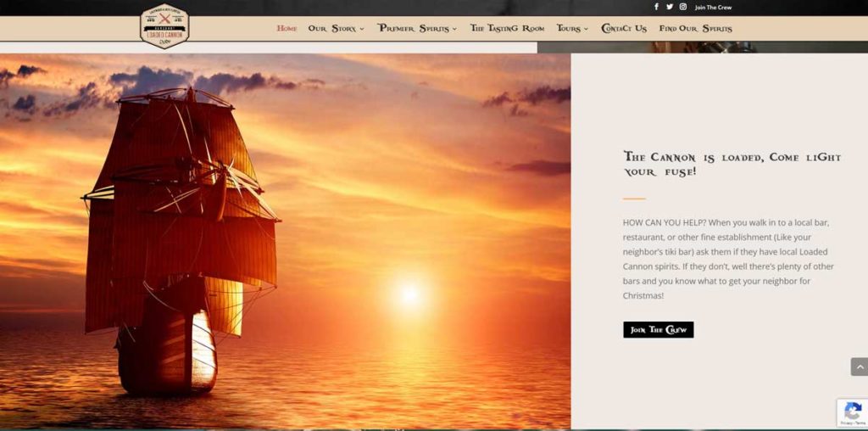Image resolution: width=868 pixels, height=431 pixels.
Task: Click the 'HOW CAN YOU HELP?' paragraph
Action: point(728,259)
